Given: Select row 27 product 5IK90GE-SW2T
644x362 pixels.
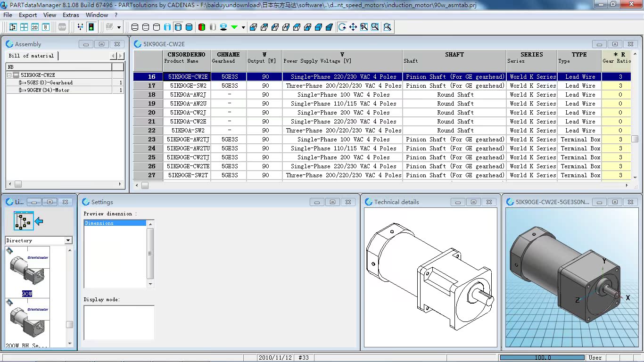Looking at the screenshot, I should click(x=188, y=175).
